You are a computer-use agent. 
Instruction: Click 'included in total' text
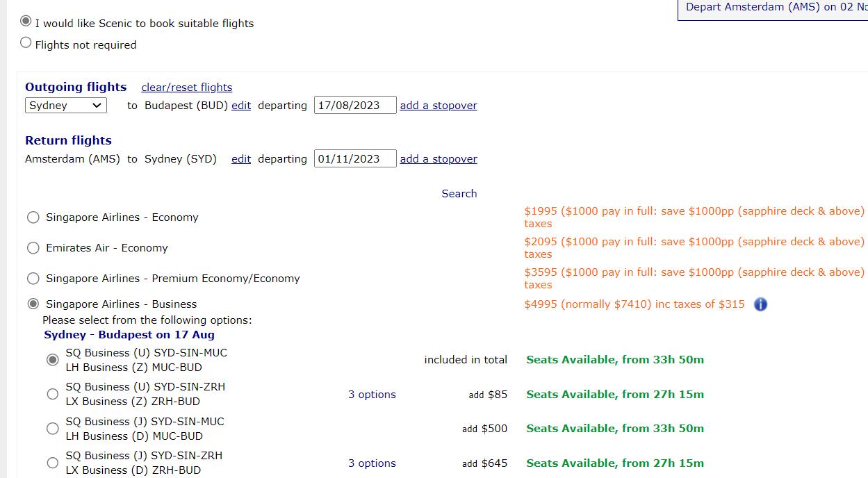pyautogui.click(x=466, y=360)
